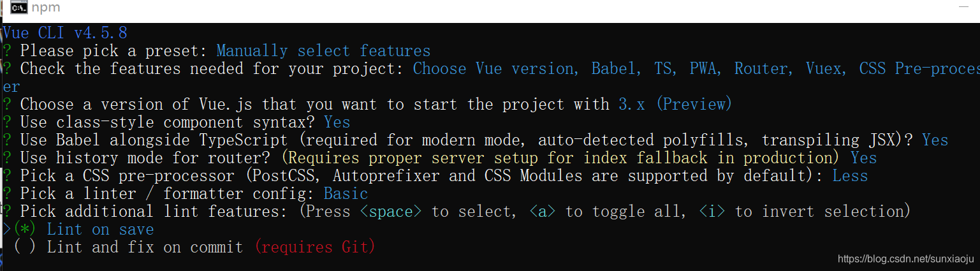This screenshot has width=980, height=271.
Task: Click the Yes answer for Babel alongside TypeScript
Action: [x=935, y=140]
